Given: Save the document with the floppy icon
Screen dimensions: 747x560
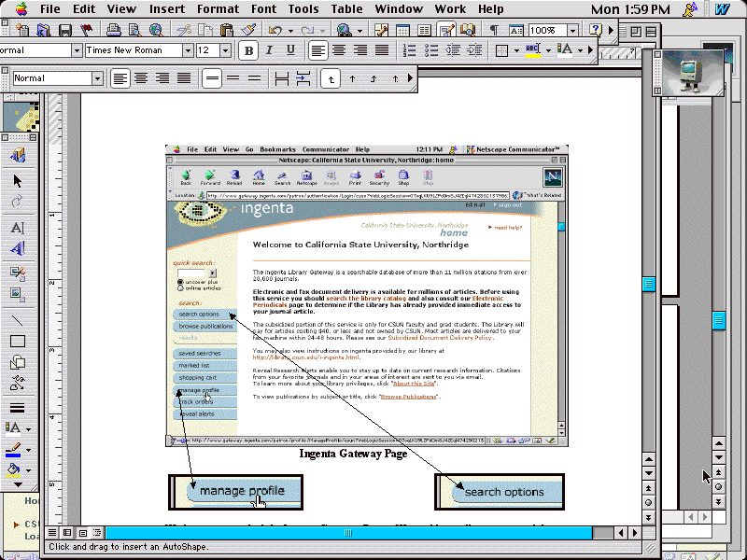Looking at the screenshot, I should click(65, 31).
